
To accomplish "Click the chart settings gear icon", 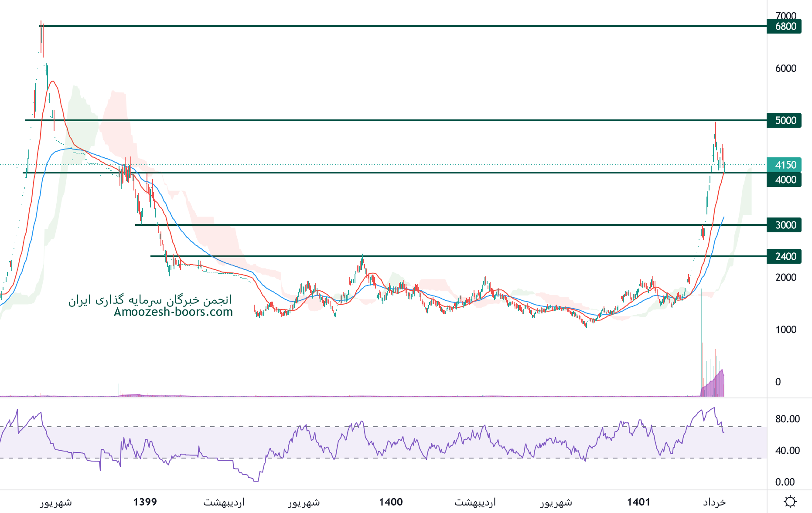I will point(790,502).
